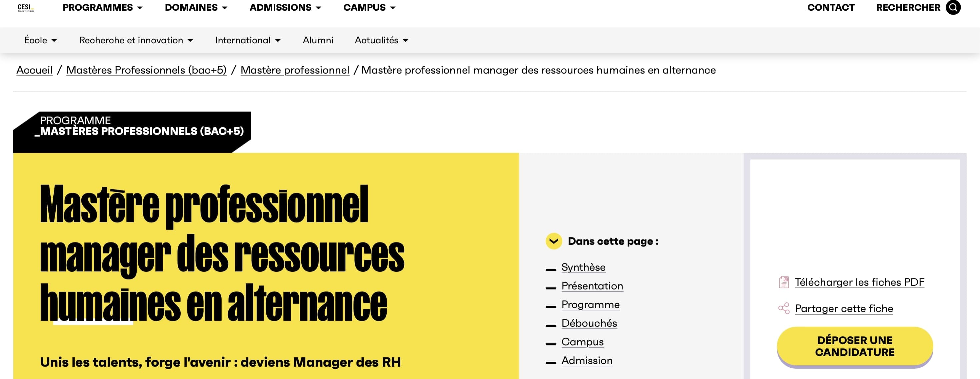Open the Alumni page
980x379 pixels.
click(x=318, y=40)
